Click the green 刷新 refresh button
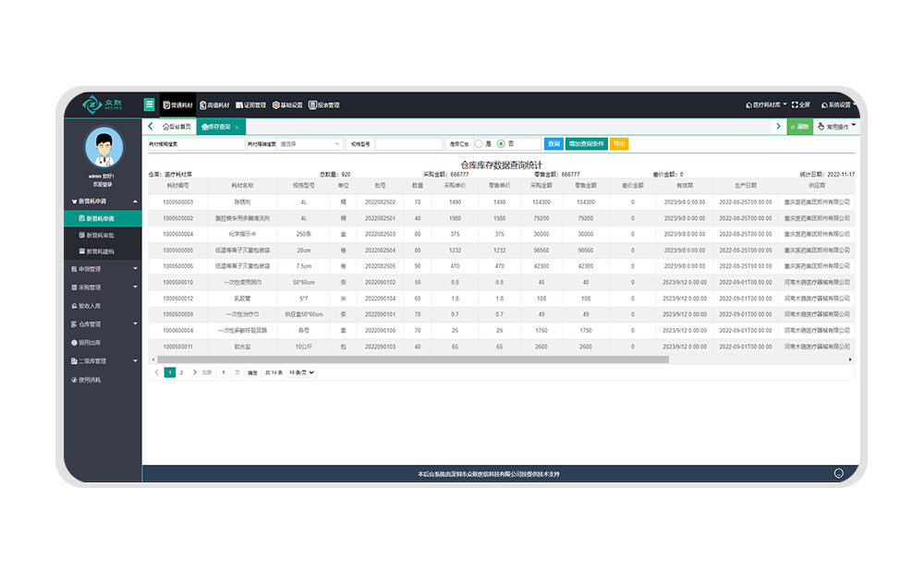 tap(799, 127)
